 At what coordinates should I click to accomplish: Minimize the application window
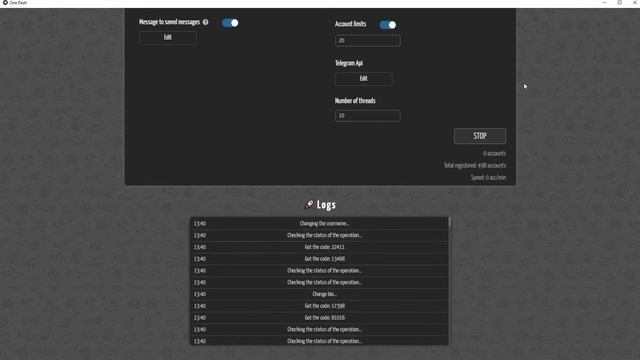coord(604,2)
